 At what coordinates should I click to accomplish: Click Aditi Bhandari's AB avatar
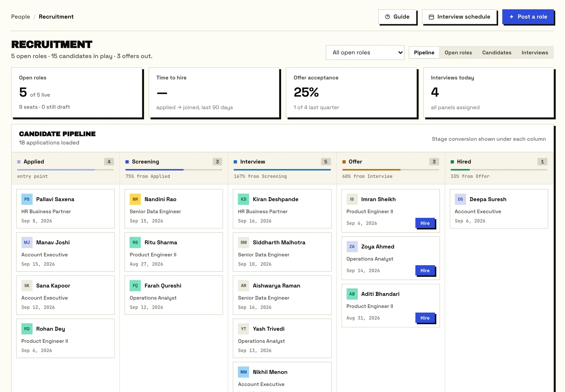click(352, 294)
